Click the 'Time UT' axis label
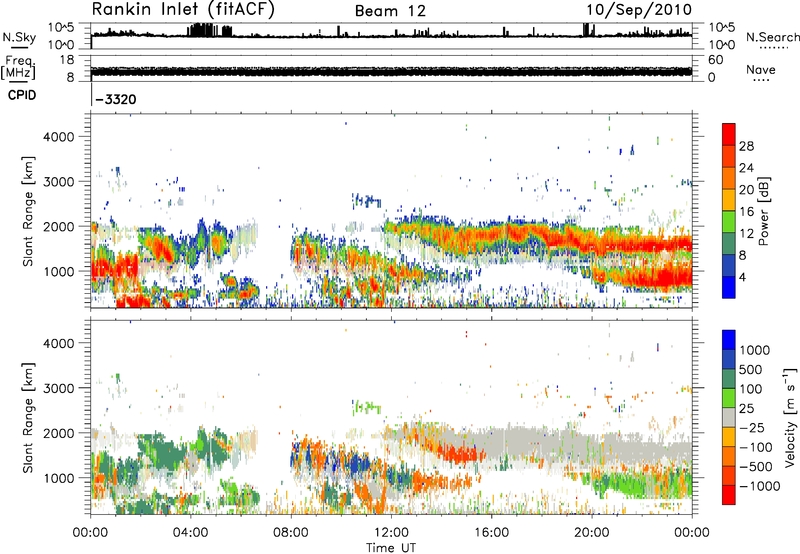The height and width of the screenshot is (554, 800). 391,548
